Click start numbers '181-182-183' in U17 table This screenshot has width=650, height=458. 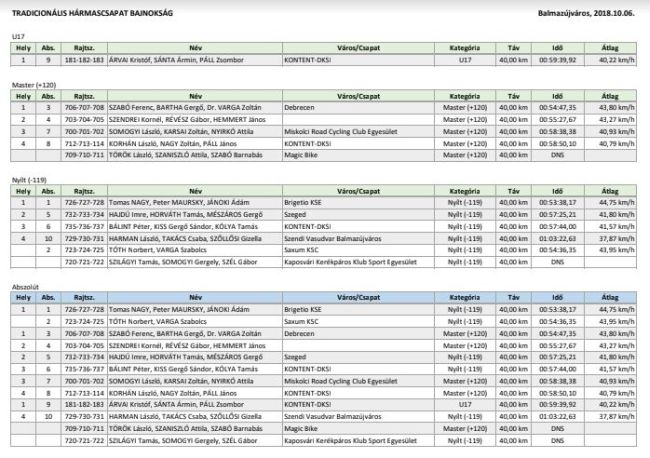84,60
